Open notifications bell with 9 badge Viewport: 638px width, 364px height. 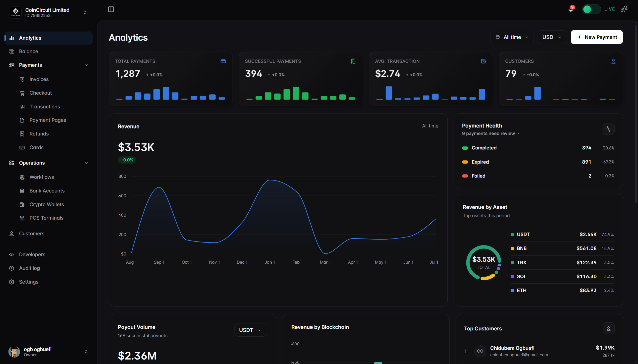(x=571, y=9)
